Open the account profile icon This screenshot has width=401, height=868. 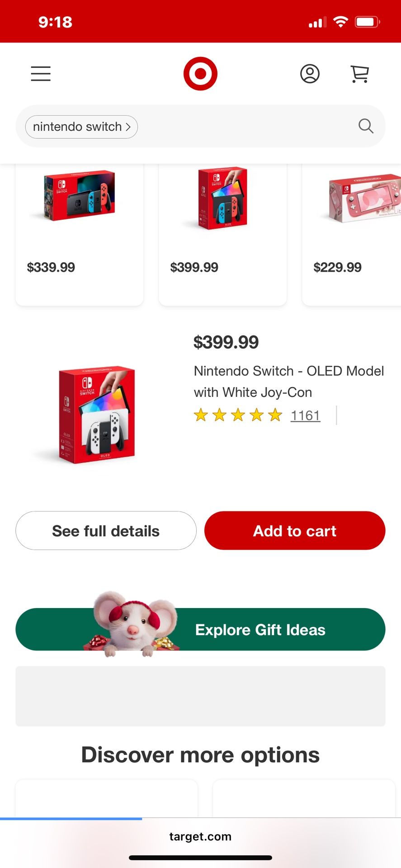pos(310,74)
